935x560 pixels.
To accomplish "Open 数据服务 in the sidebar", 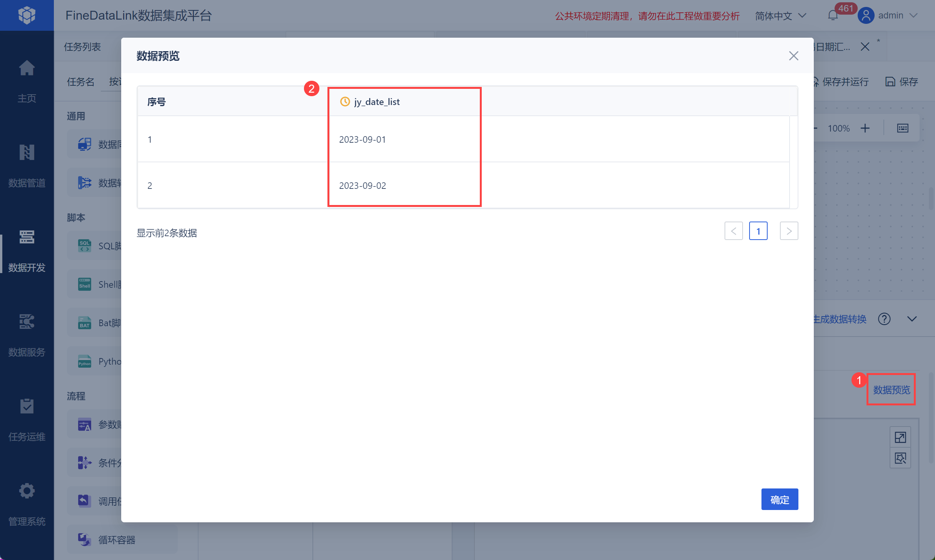I will [x=27, y=322].
